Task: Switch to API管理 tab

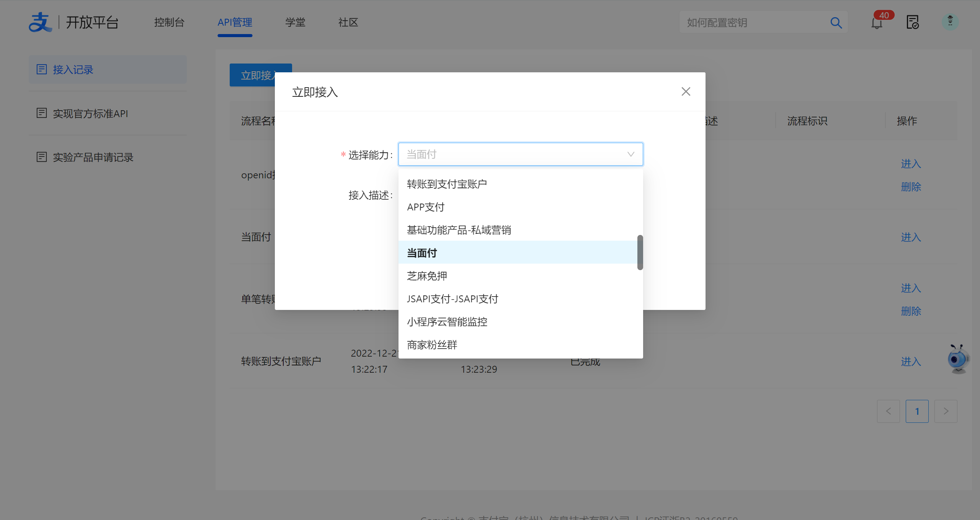Action: [x=235, y=23]
